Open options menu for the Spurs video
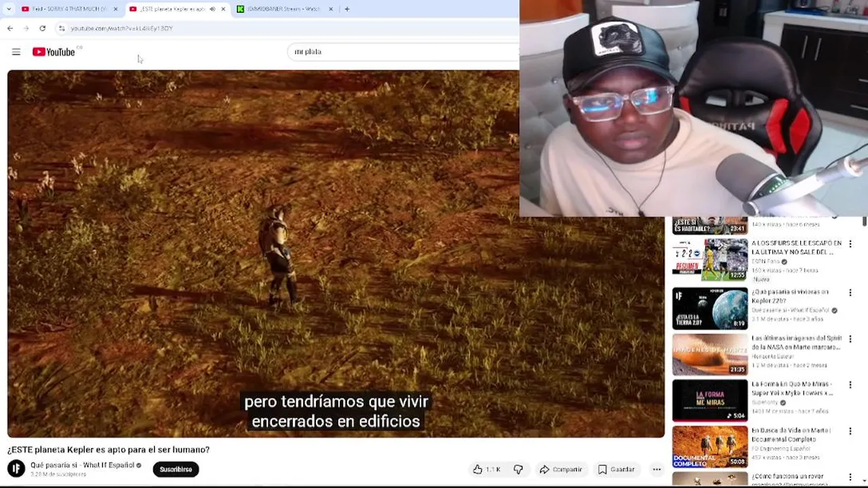868x488 pixels. coord(850,244)
